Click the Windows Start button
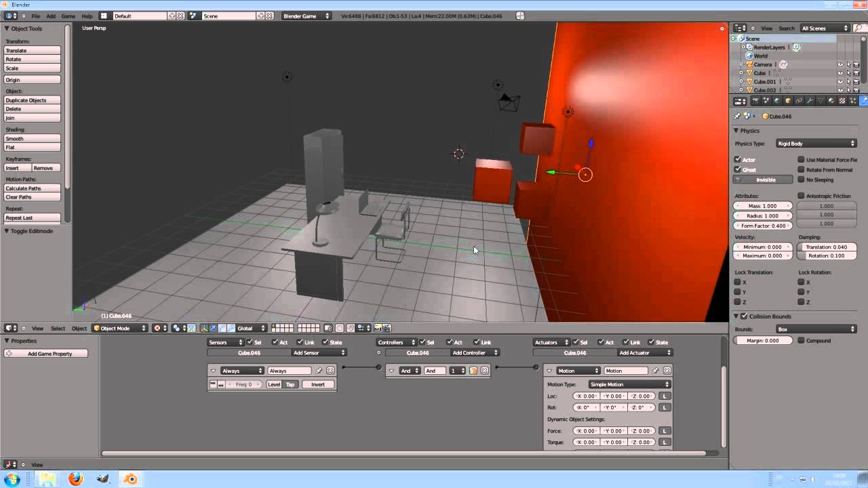The image size is (868, 488). point(12,479)
